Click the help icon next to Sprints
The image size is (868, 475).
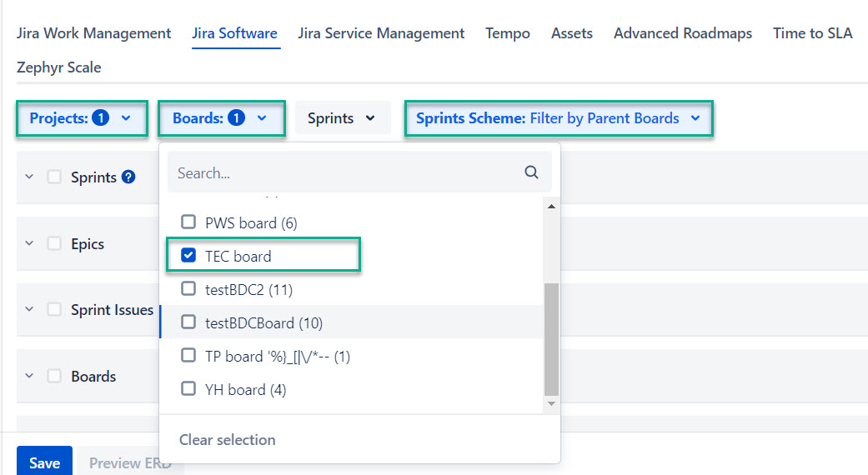coord(128,177)
